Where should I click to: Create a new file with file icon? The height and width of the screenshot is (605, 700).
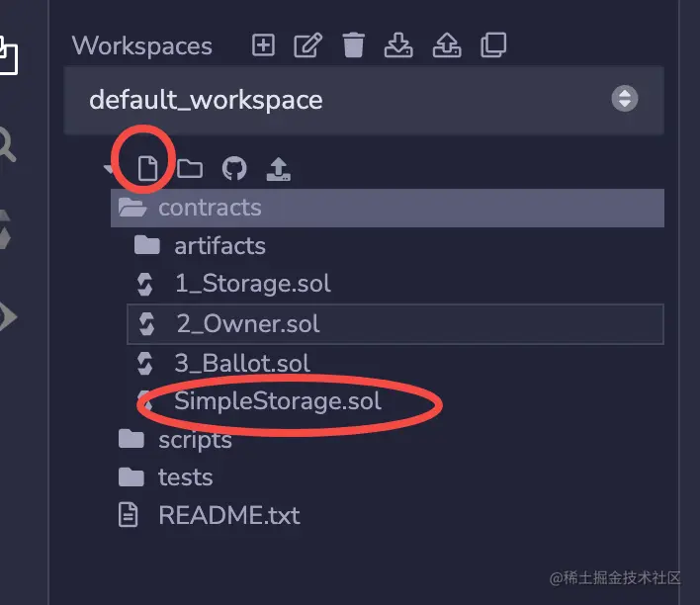click(x=147, y=169)
